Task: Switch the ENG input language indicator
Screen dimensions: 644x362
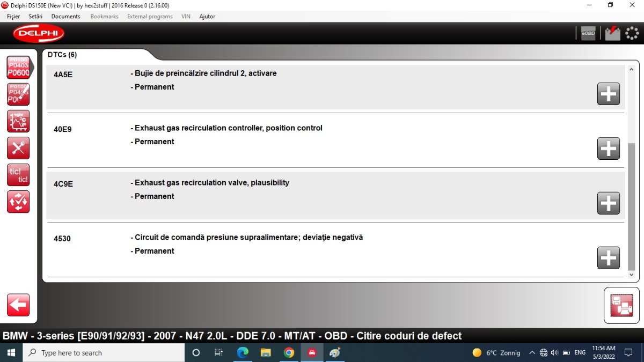Action: pos(580,353)
